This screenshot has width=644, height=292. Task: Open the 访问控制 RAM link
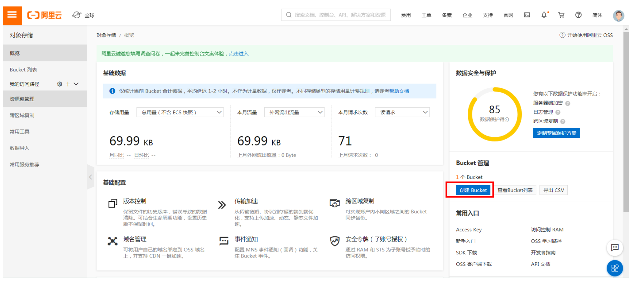(547, 230)
